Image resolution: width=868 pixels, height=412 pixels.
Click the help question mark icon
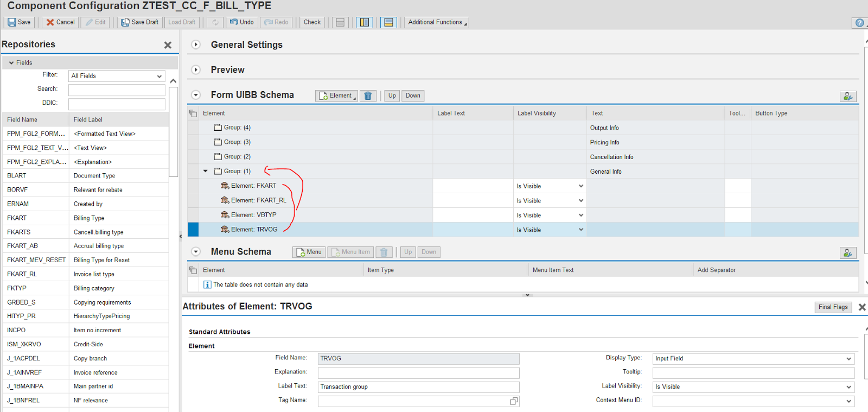[x=859, y=23]
